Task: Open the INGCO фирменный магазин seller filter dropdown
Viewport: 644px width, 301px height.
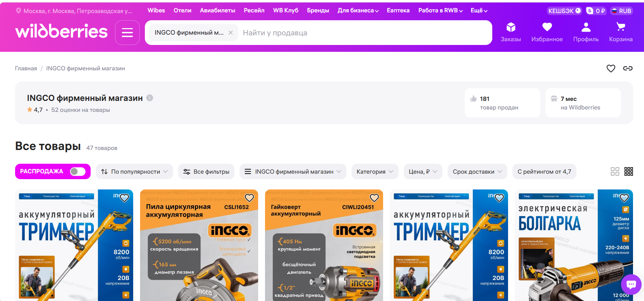Action: coord(293,171)
